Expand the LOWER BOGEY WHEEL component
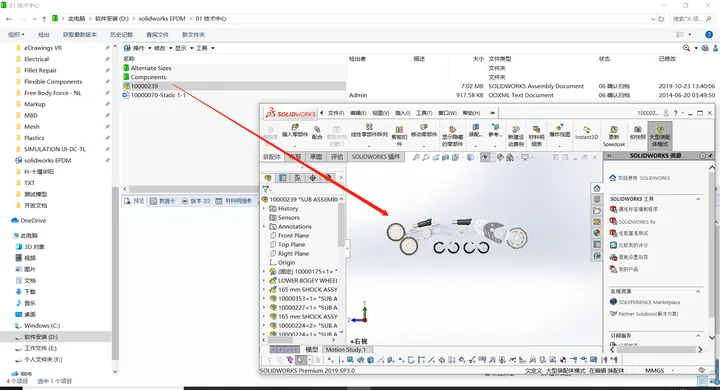Viewport: 720px width, 390px height. (x=264, y=281)
